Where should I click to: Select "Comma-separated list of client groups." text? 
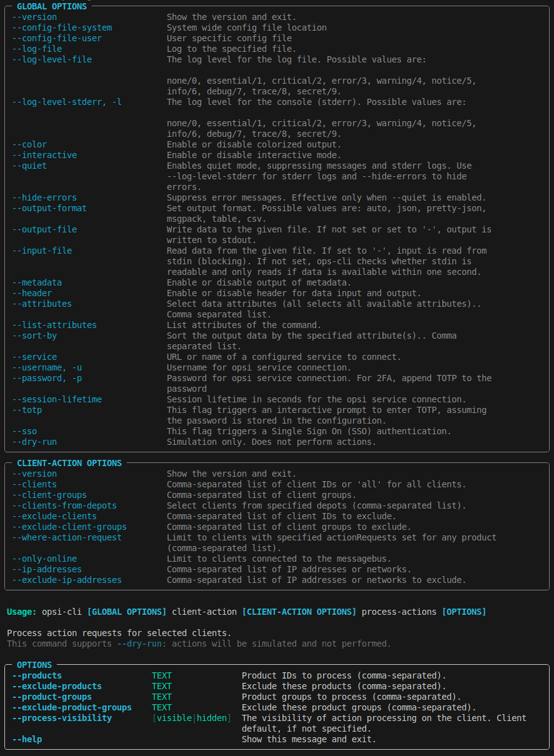coord(262,495)
